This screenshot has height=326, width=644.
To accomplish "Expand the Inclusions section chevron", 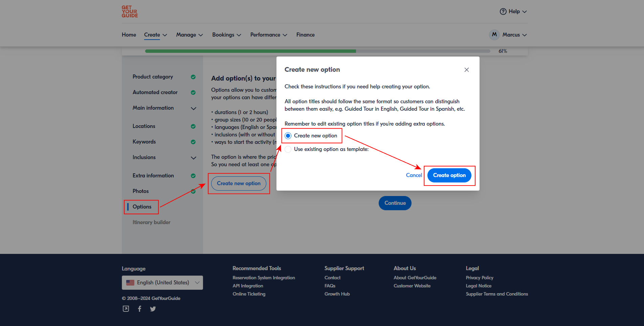I will (193, 158).
